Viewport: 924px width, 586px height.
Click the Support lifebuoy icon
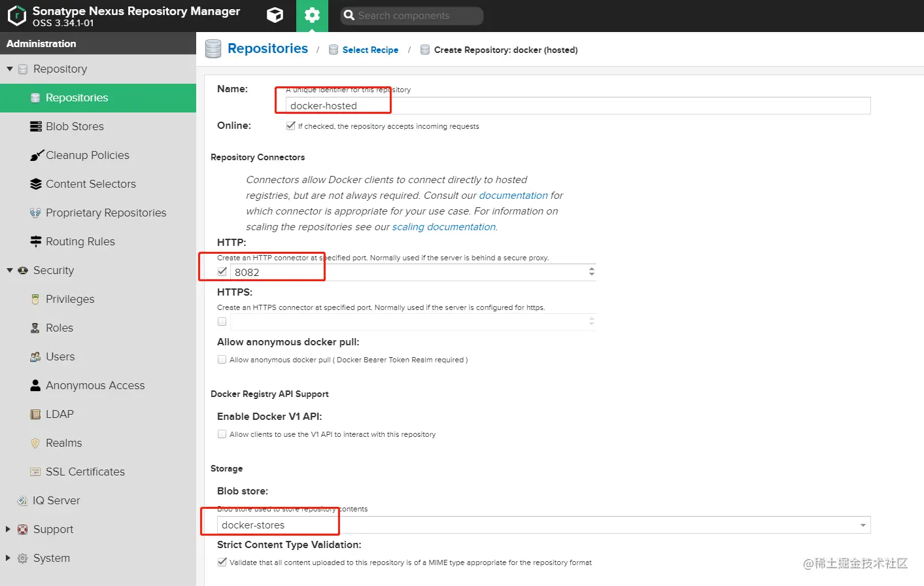23,530
